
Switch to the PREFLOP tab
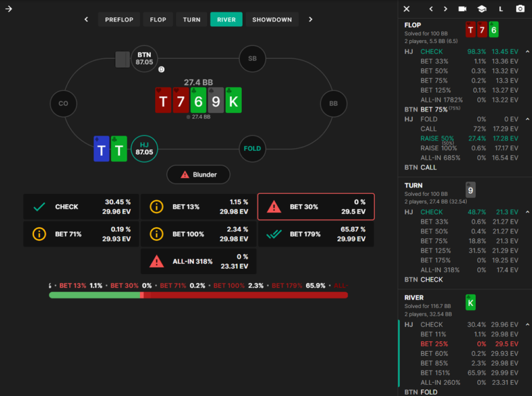pyautogui.click(x=119, y=19)
